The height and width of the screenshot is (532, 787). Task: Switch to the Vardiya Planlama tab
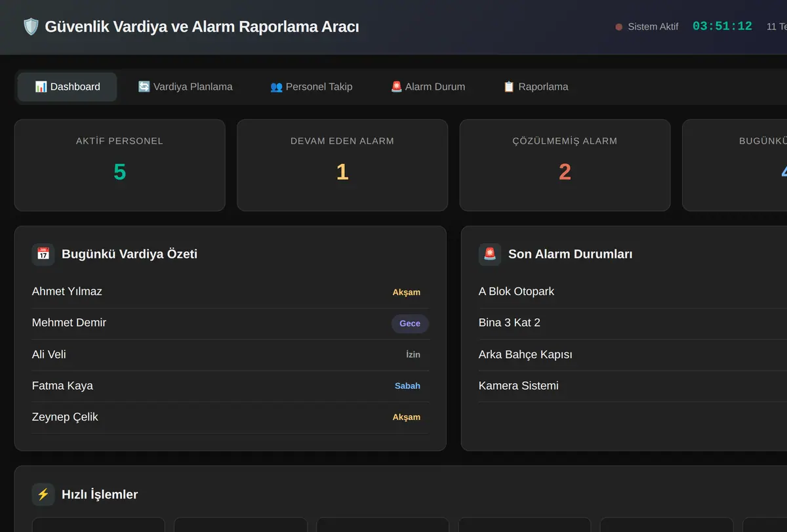coord(185,87)
